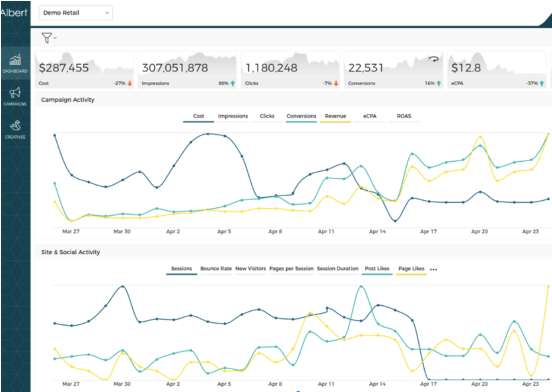Select the Session Duration metric tab

[337, 269]
